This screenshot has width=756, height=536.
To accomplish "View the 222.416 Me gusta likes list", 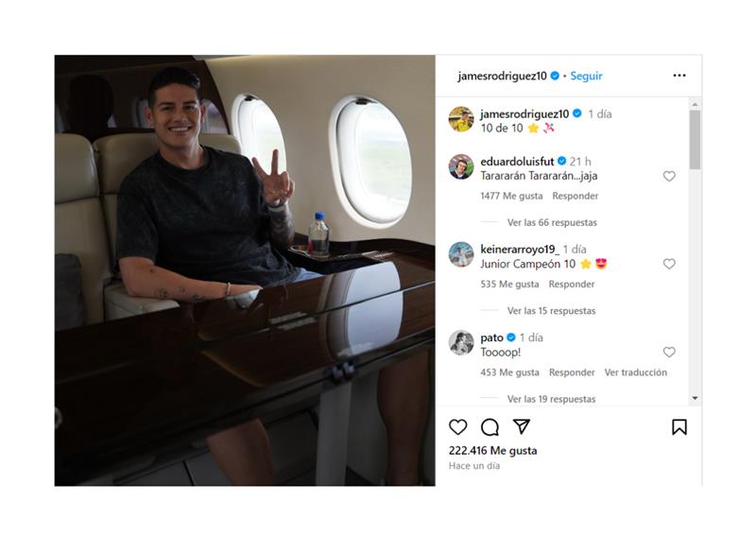I will click(x=492, y=451).
